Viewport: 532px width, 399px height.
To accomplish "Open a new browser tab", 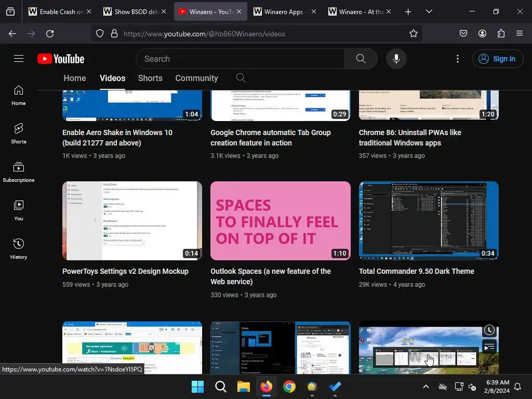I will click(408, 11).
